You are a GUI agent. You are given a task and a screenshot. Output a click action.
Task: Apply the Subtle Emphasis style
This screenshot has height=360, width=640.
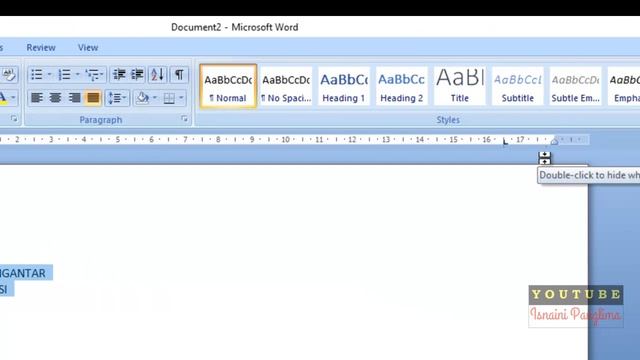[576, 86]
